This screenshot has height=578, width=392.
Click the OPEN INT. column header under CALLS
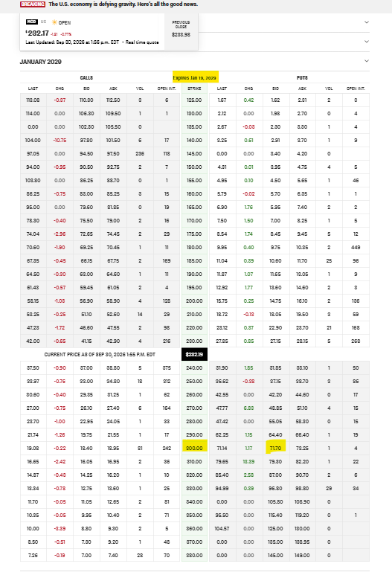click(167, 89)
